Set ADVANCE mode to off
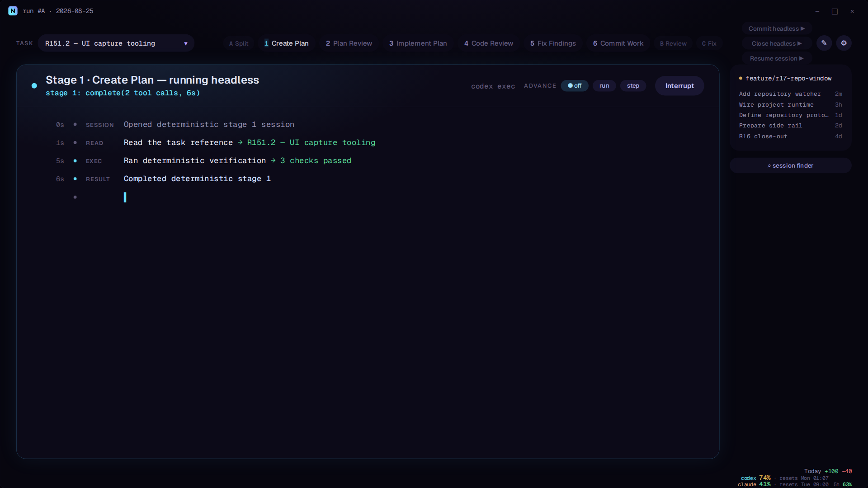The height and width of the screenshot is (488, 868). pos(575,86)
